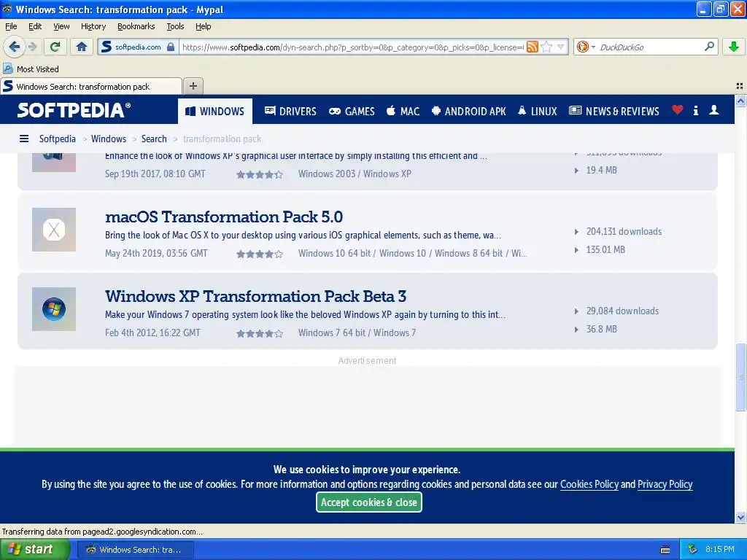Open the Edit menu
The width and height of the screenshot is (747, 560).
35,26
